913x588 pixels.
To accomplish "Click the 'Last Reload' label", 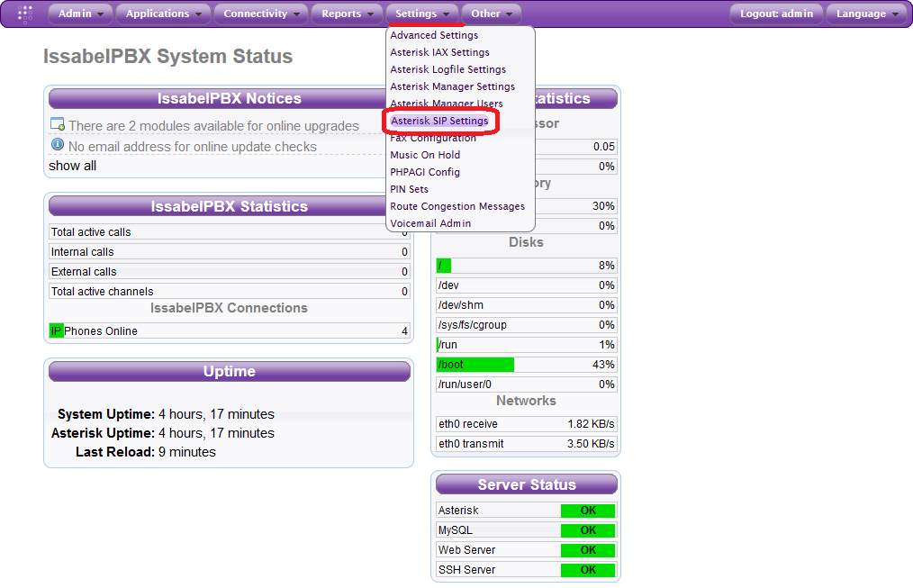I will (115, 452).
